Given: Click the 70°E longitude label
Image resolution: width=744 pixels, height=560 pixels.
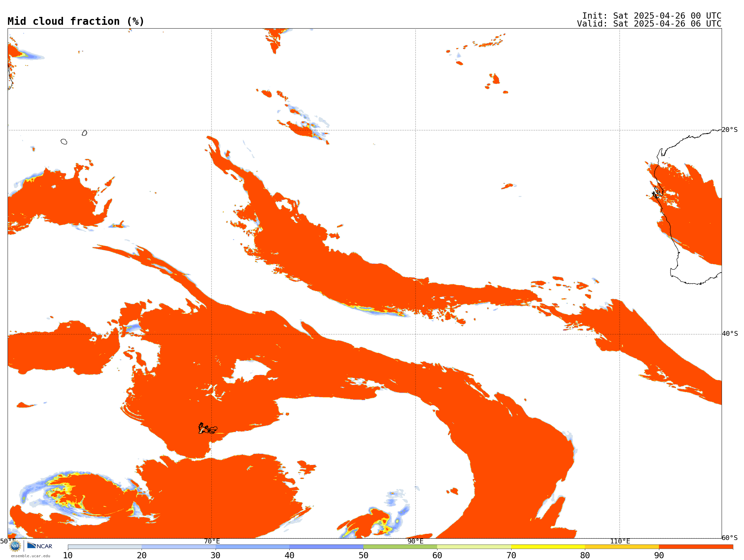Looking at the screenshot, I should (211, 541).
